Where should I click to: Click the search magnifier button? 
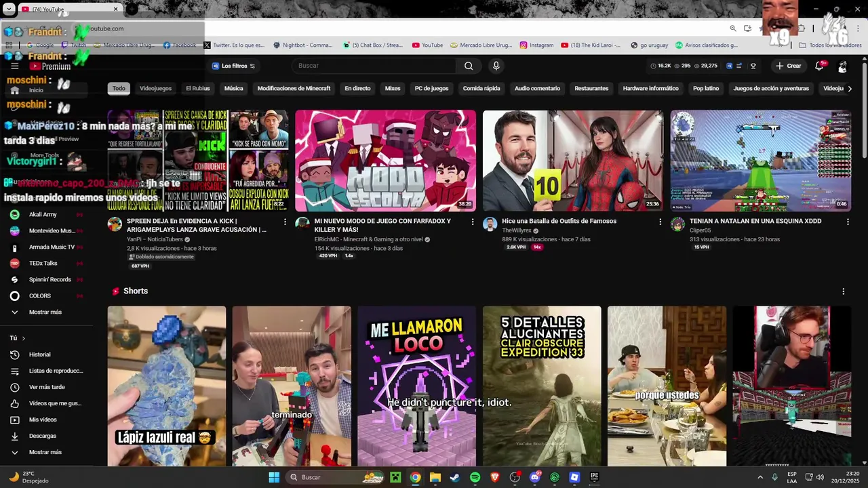point(469,66)
